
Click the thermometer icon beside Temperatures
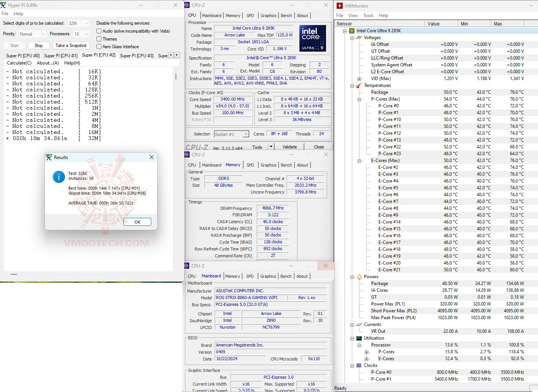(x=359, y=85)
